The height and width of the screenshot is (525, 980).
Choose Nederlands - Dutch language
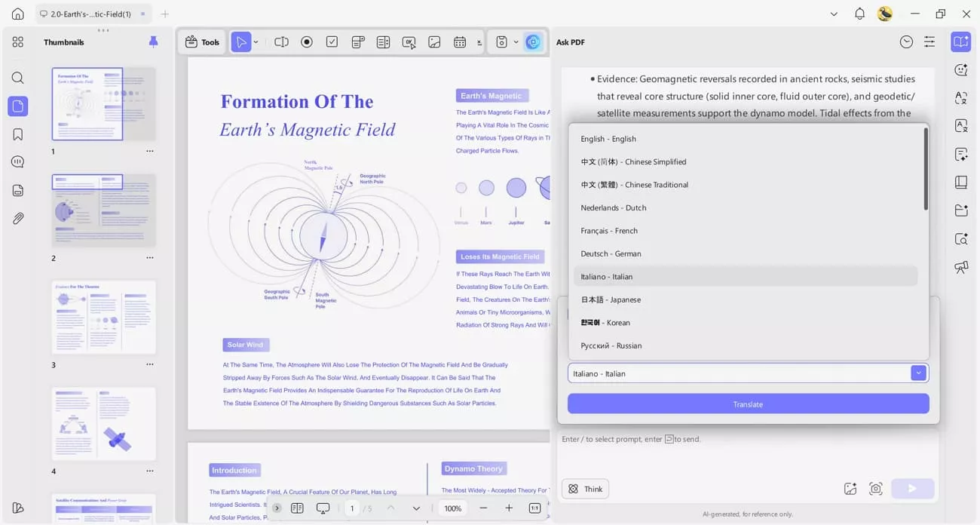coord(746,207)
